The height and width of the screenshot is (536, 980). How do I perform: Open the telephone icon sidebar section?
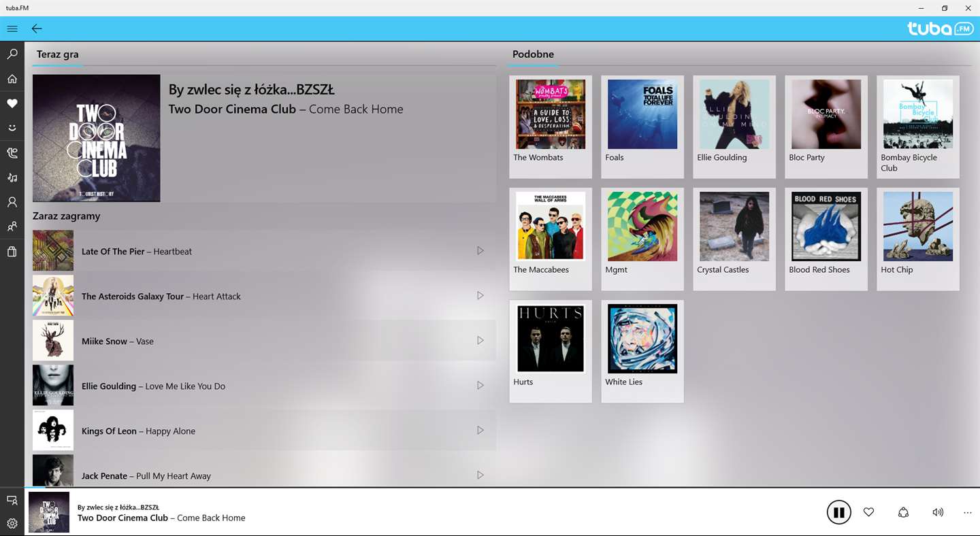tap(12, 153)
